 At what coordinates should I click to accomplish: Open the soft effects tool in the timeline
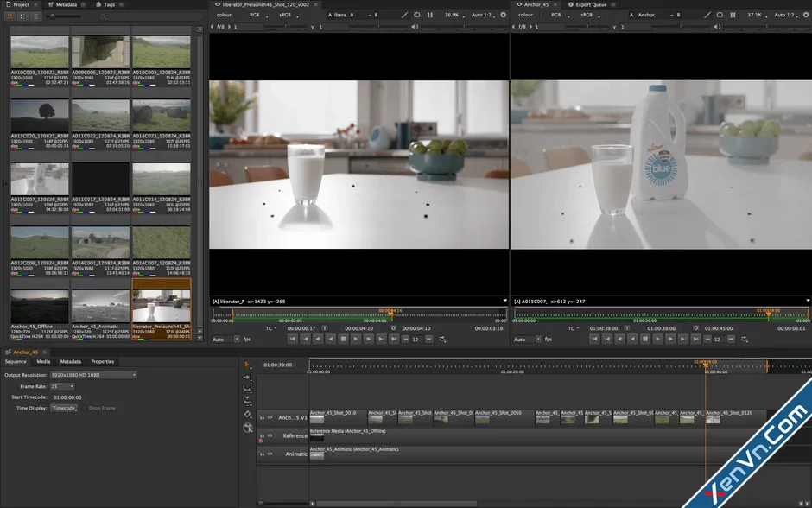[x=248, y=428]
